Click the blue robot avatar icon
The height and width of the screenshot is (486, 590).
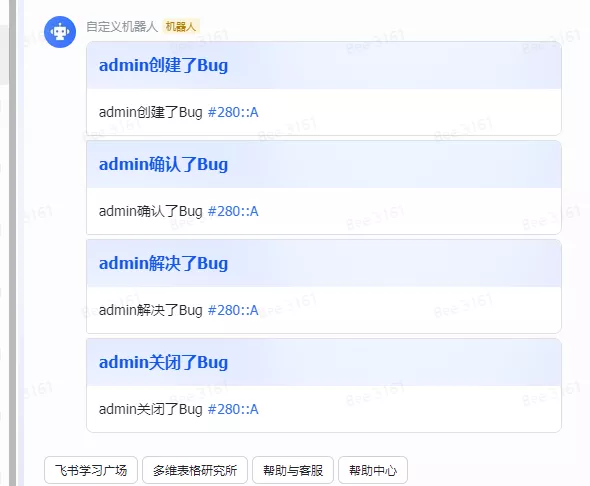[60, 32]
